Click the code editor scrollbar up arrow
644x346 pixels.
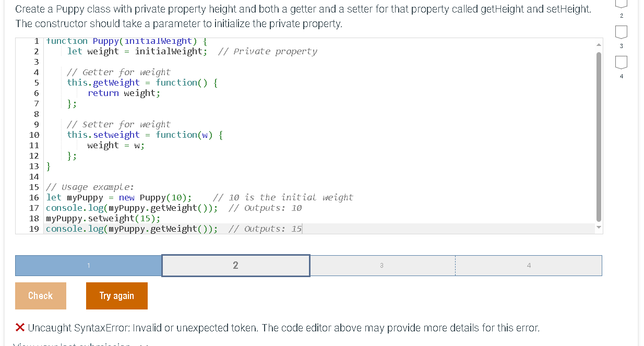point(598,44)
